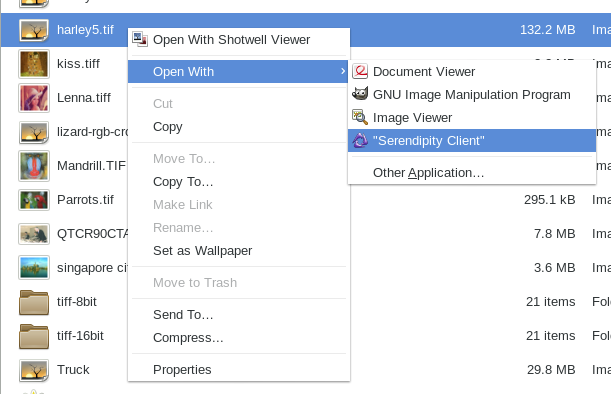This screenshot has height=394, width=611.
Task: Expand the Open With submenu arrow
Action: 343,71
